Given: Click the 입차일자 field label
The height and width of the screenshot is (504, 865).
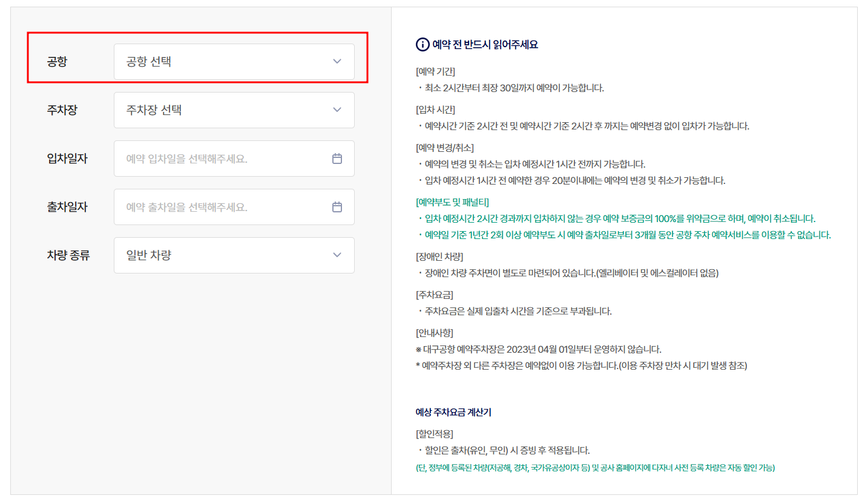Looking at the screenshot, I should tap(67, 159).
